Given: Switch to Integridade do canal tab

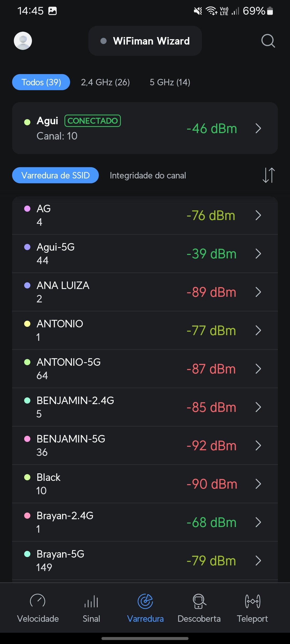Looking at the screenshot, I should pyautogui.click(x=148, y=175).
